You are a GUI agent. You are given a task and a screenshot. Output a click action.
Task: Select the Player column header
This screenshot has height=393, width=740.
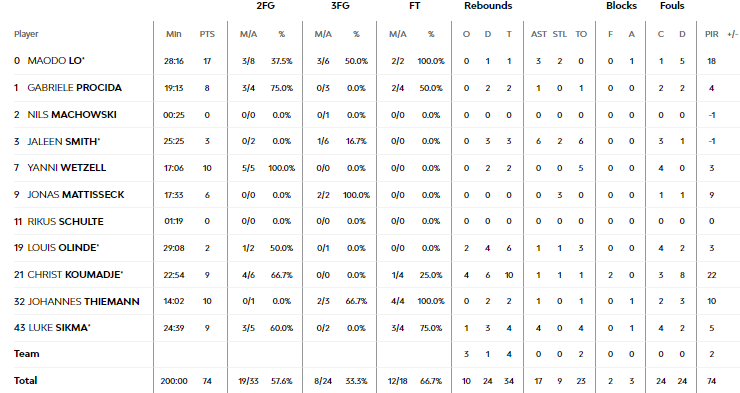tap(26, 34)
